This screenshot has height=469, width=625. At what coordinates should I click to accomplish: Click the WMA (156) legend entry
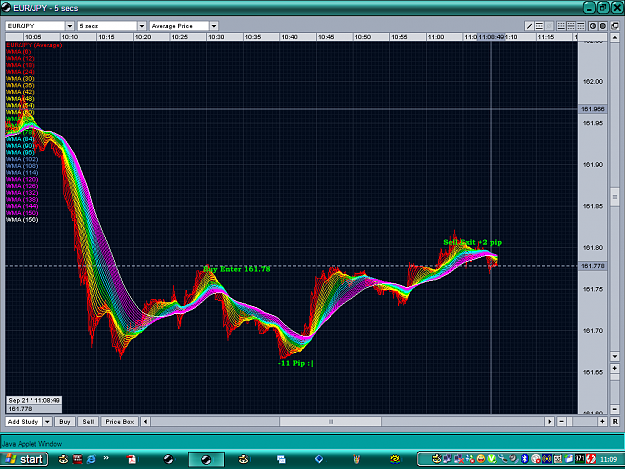[x=22, y=220]
